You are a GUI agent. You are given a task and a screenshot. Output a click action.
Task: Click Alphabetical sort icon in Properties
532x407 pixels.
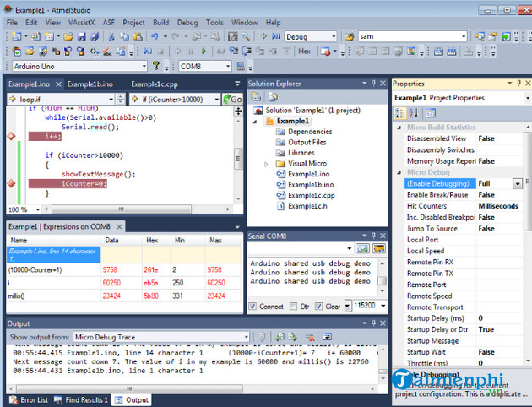click(x=413, y=112)
